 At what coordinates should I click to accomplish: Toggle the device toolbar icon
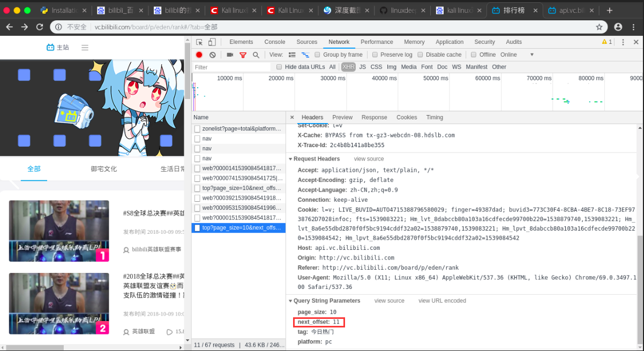click(x=212, y=42)
